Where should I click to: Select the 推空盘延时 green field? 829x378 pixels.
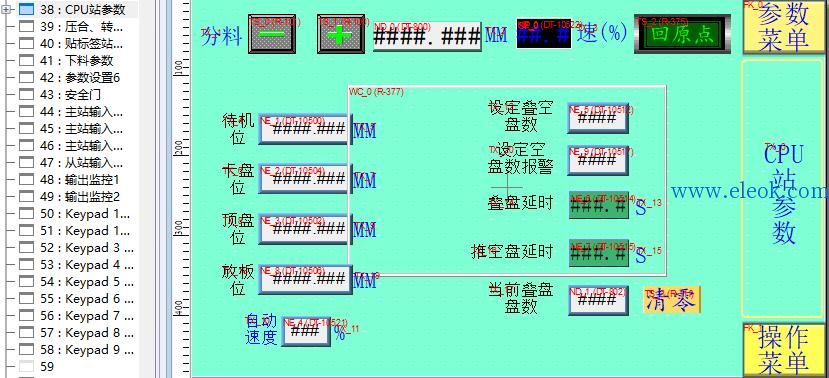(598, 253)
